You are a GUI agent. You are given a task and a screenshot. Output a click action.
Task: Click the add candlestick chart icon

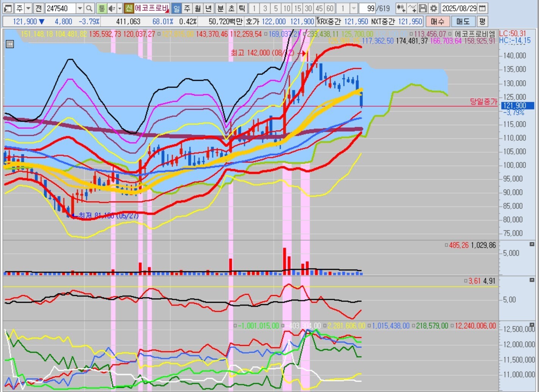(401, 8)
